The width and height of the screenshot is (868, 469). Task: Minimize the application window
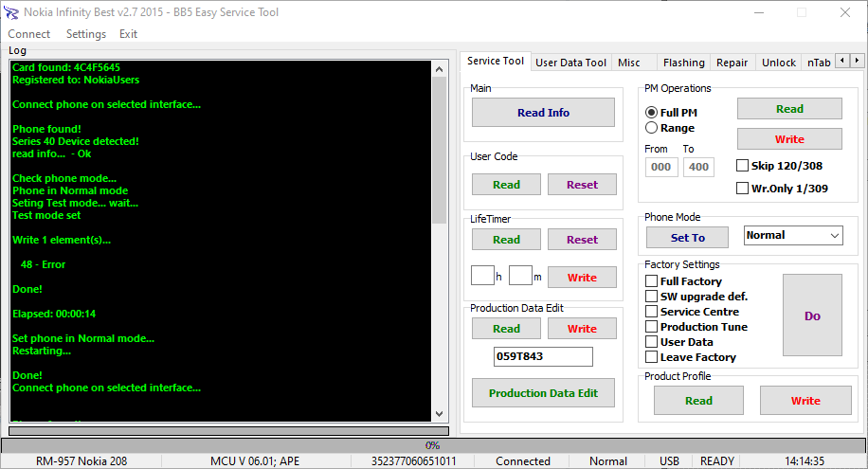[759, 12]
